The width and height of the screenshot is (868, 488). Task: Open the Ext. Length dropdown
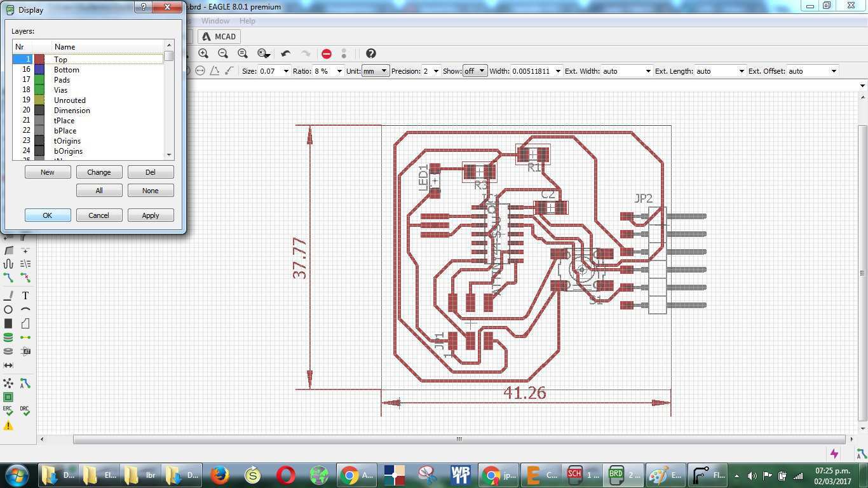coord(741,71)
